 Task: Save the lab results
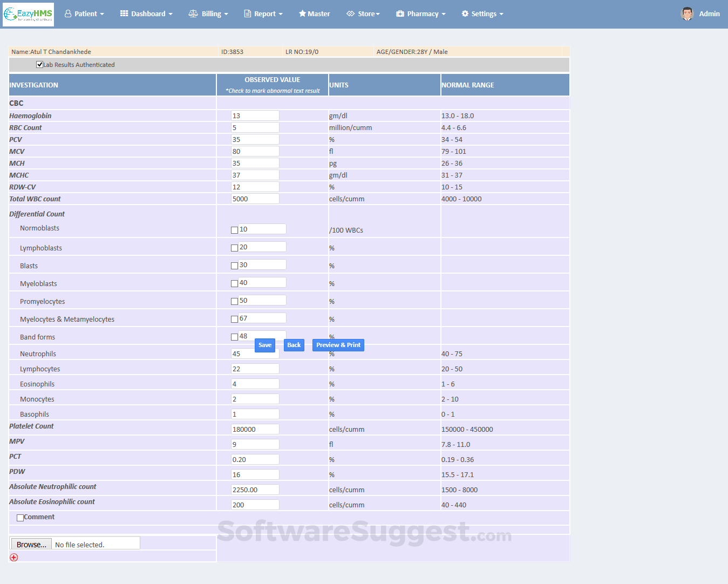point(264,345)
